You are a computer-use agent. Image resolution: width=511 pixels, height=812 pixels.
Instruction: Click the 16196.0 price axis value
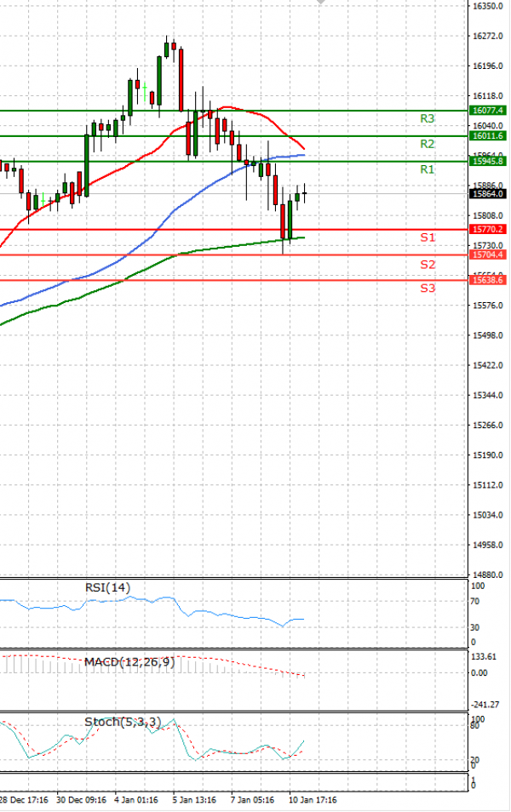pos(488,66)
